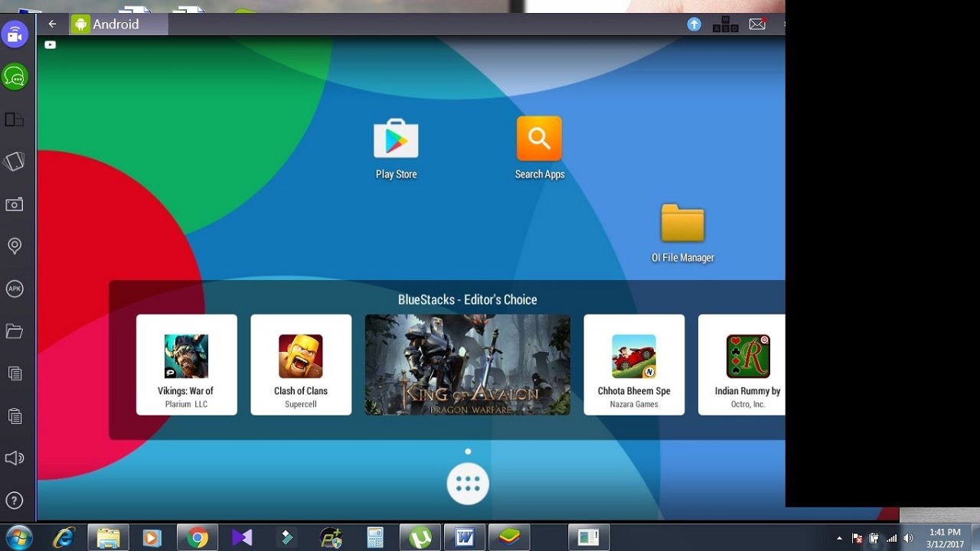Open the BlueStacks TV camera icon
This screenshot has height=551, width=980.
(x=15, y=34)
